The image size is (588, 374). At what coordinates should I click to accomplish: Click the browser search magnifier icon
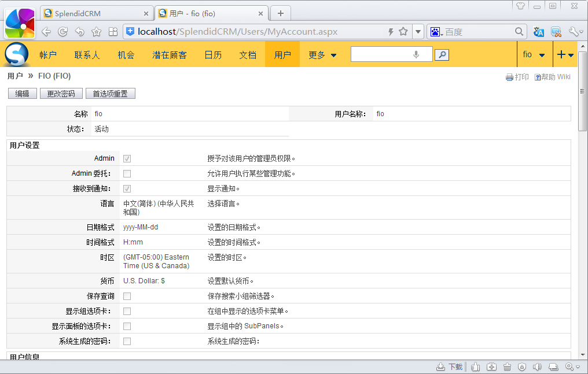tap(519, 32)
